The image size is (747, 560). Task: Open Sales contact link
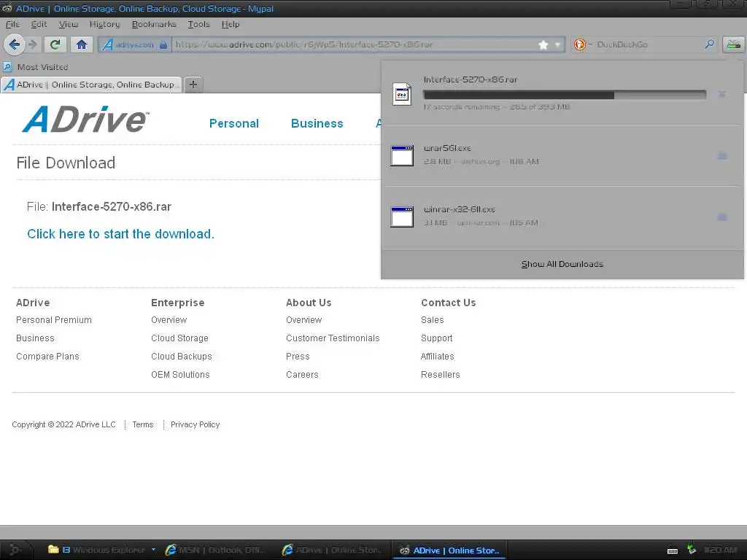[x=432, y=320]
